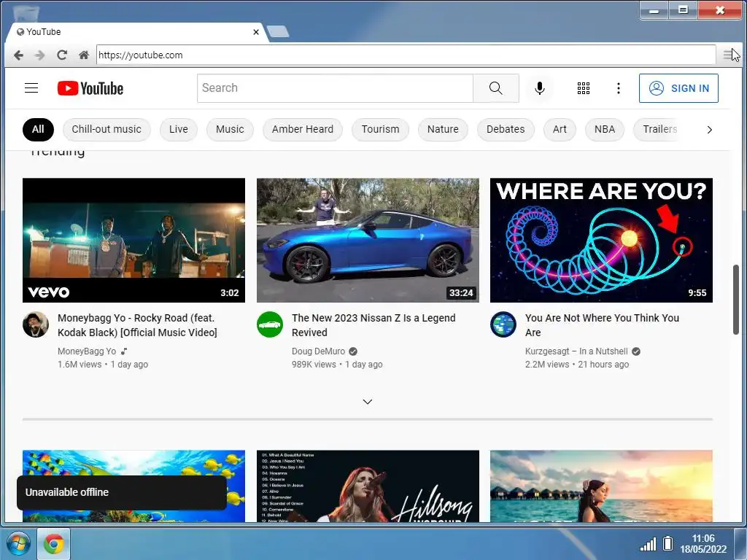The width and height of the screenshot is (747, 560).
Task: Open the sunset beach woman thumbnail
Action: click(601, 486)
